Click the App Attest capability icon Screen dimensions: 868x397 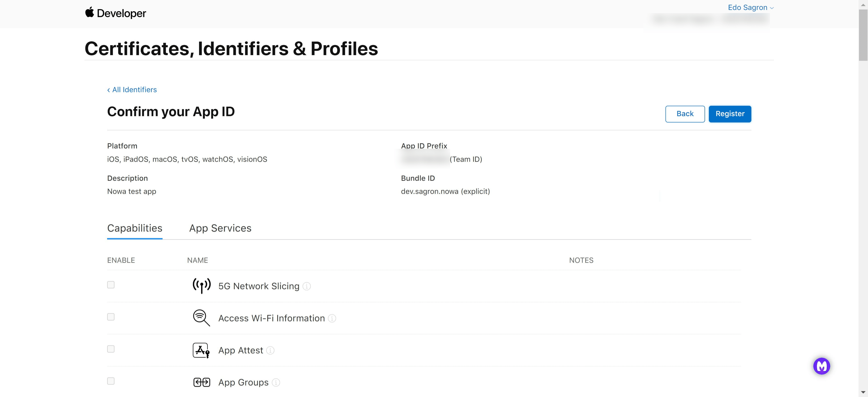click(x=201, y=350)
